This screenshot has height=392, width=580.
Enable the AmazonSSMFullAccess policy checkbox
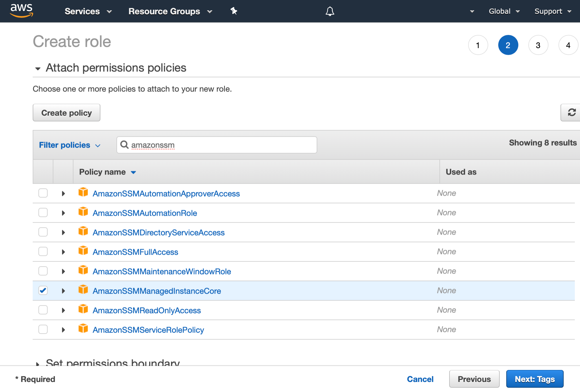tap(43, 252)
